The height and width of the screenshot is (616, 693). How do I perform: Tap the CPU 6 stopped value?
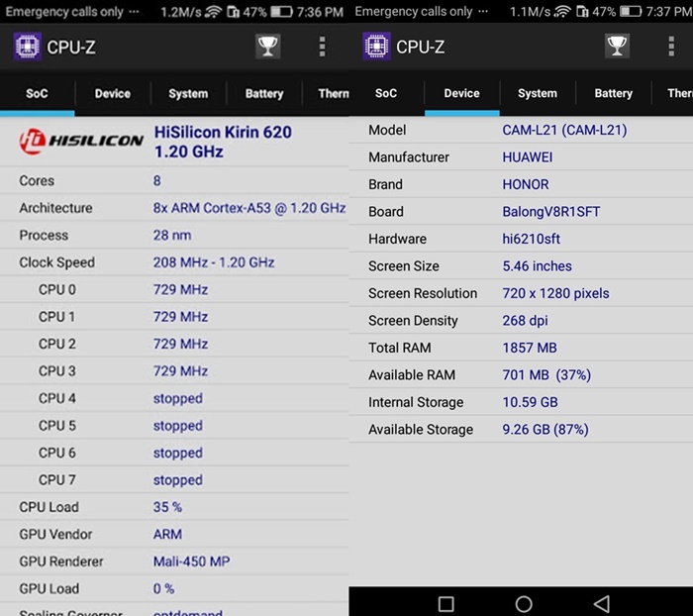point(178,453)
